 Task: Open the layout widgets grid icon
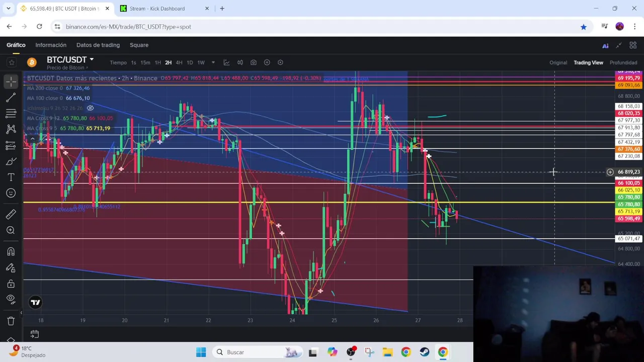[x=632, y=45]
